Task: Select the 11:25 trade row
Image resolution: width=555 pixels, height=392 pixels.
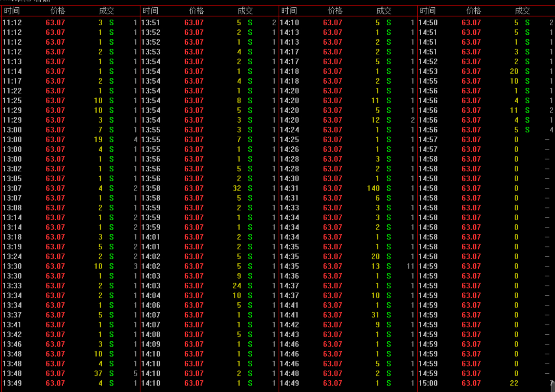Action: click(70, 100)
